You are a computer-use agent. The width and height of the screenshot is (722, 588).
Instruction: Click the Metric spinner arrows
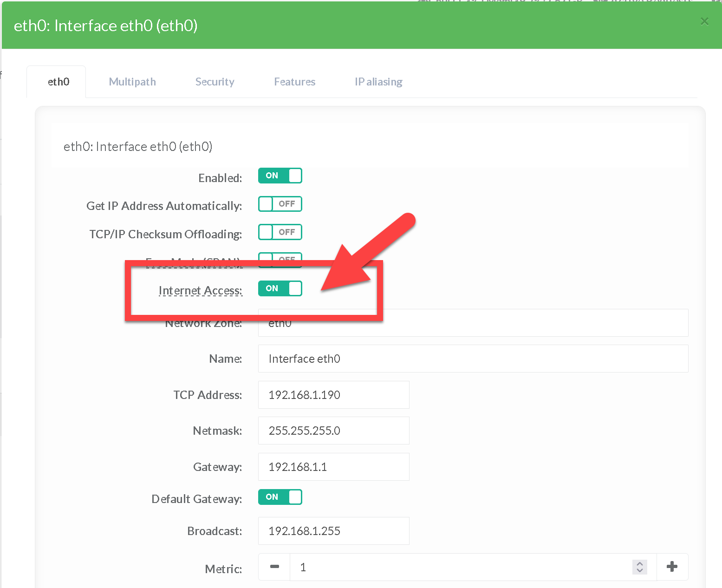(639, 567)
